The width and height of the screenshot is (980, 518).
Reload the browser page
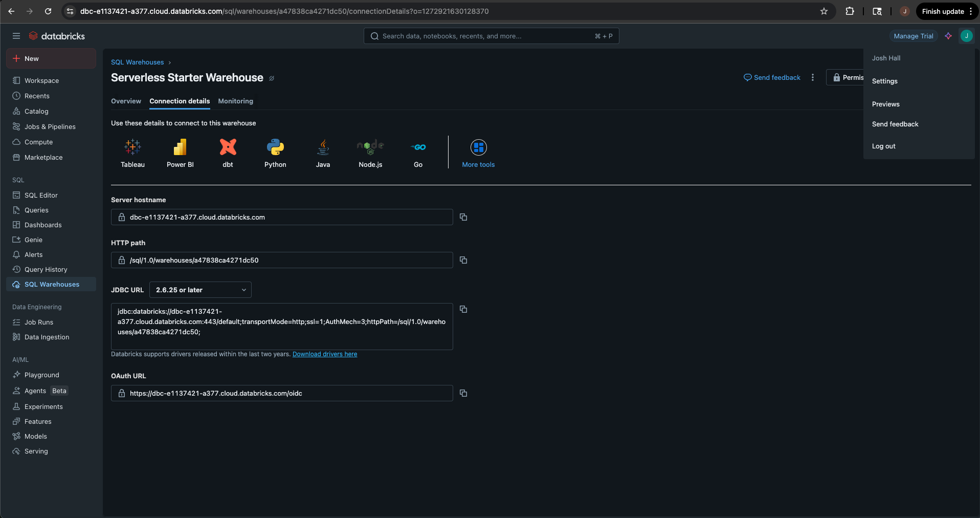click(x=48, y=11)
